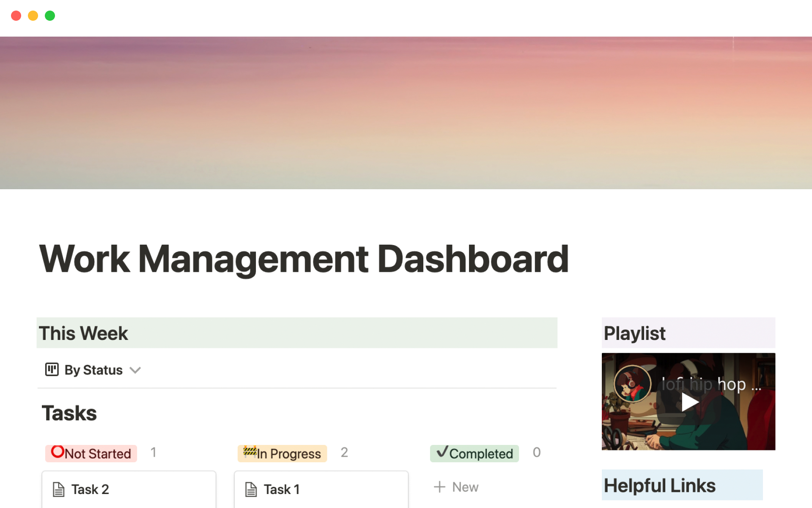The width and height of the screenshot is (812, 508).
Task: Click the plus icon next to New
Action: (439, 487)
